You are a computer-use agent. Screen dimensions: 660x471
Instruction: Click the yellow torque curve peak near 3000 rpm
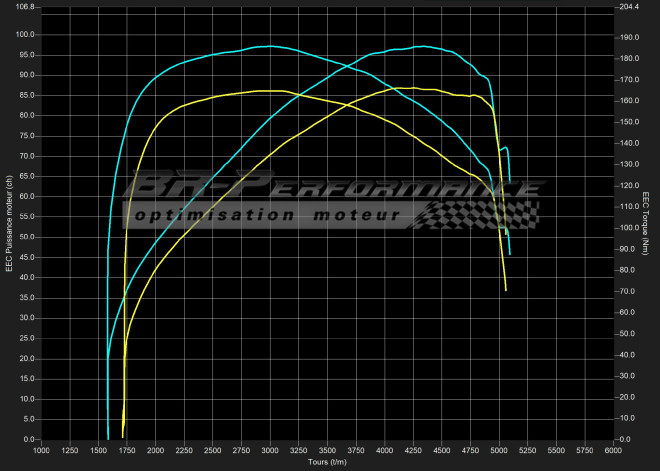click(x=270, y=90)
